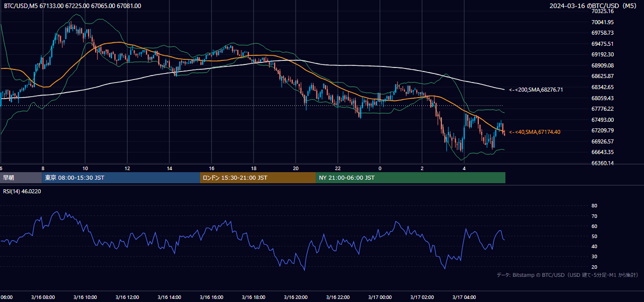Click the RSI scale value 30
The image size is (644, 302).
(594, 257)
